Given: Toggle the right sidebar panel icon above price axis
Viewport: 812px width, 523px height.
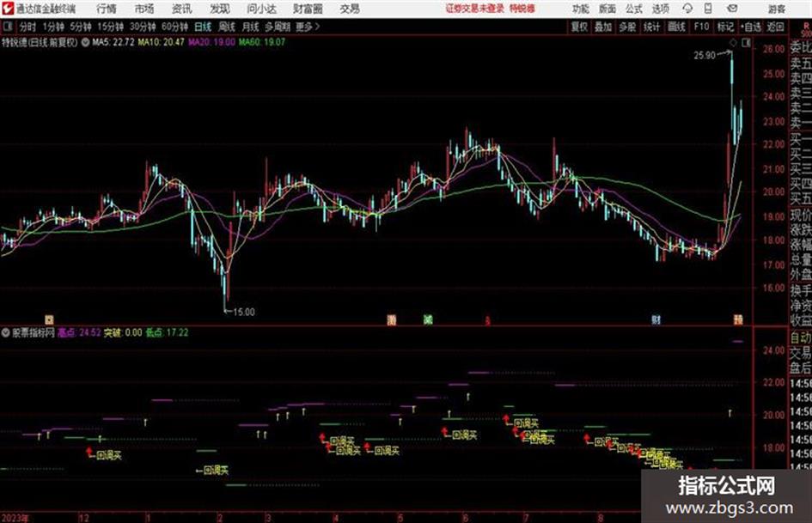Looking at the screenshot, I should [746, 43].
